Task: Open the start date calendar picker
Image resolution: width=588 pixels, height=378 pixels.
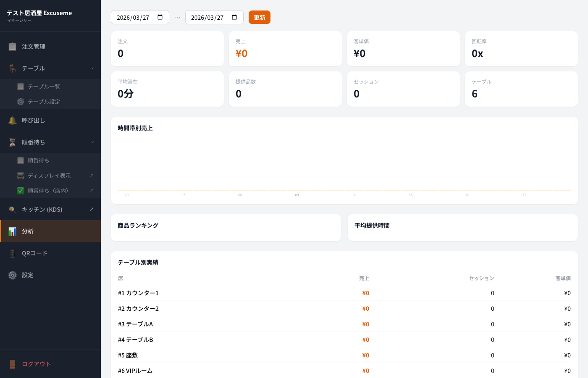Action: [x=160, y=17]
